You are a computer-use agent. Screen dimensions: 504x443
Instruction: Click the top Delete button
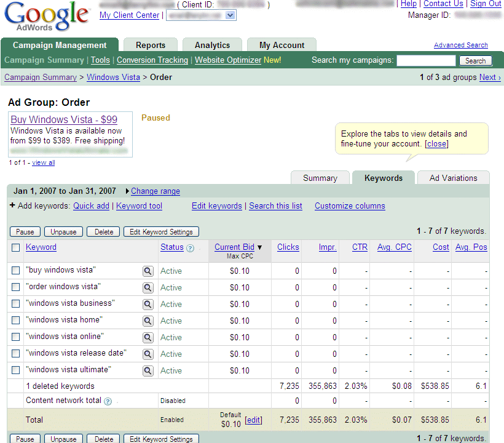click(103, 231)
